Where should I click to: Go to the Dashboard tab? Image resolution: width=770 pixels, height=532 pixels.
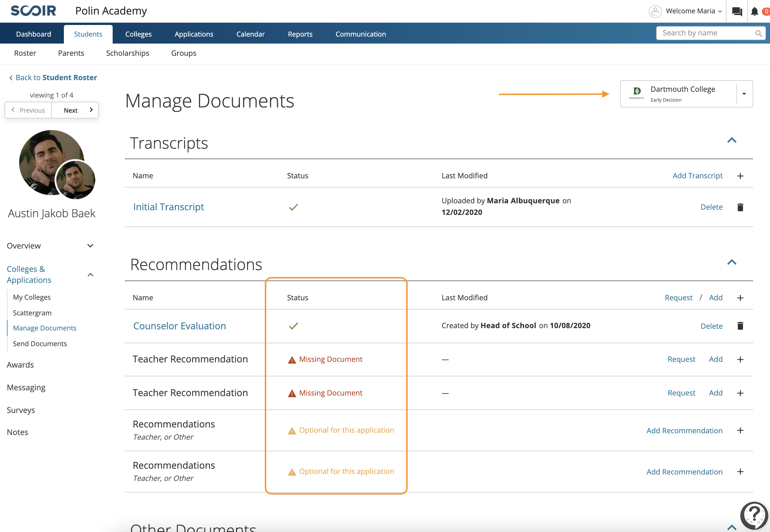coord(34,34)
